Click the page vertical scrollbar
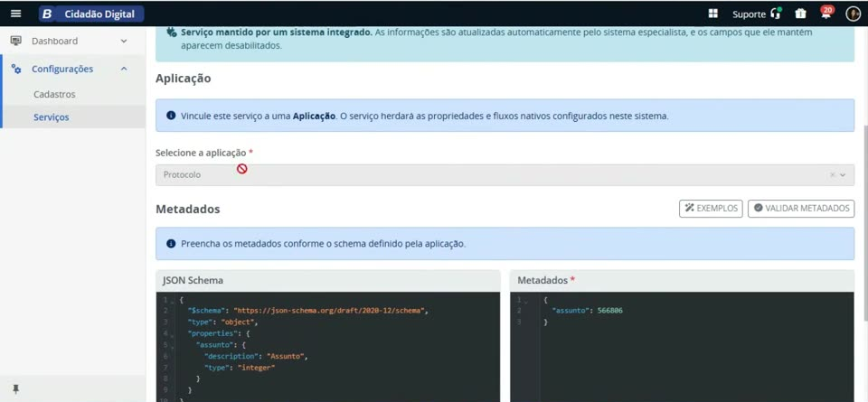 tap(865, 221)
